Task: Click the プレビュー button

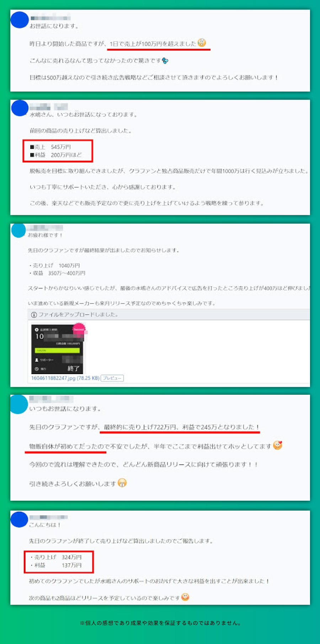Action: pos(112,378)
